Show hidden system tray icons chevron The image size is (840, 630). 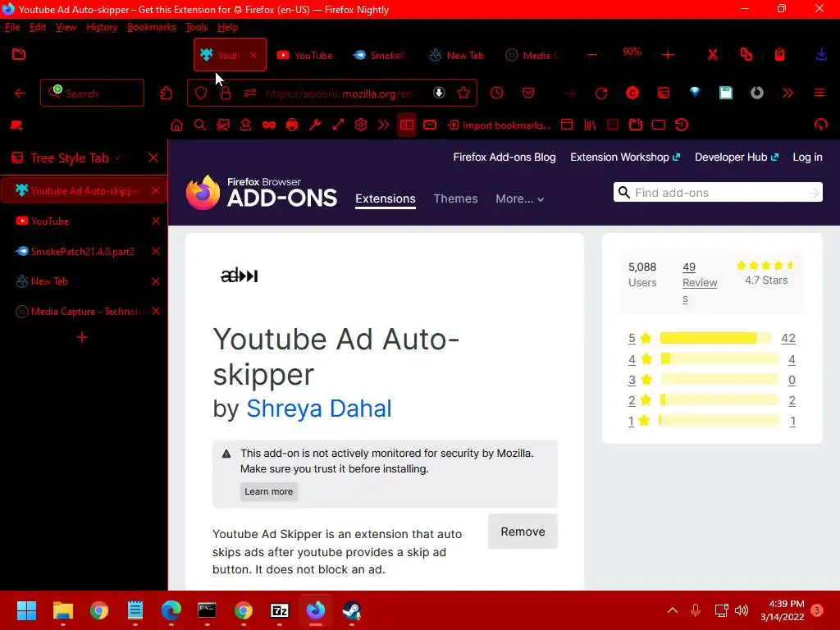(x=673, y=610)
